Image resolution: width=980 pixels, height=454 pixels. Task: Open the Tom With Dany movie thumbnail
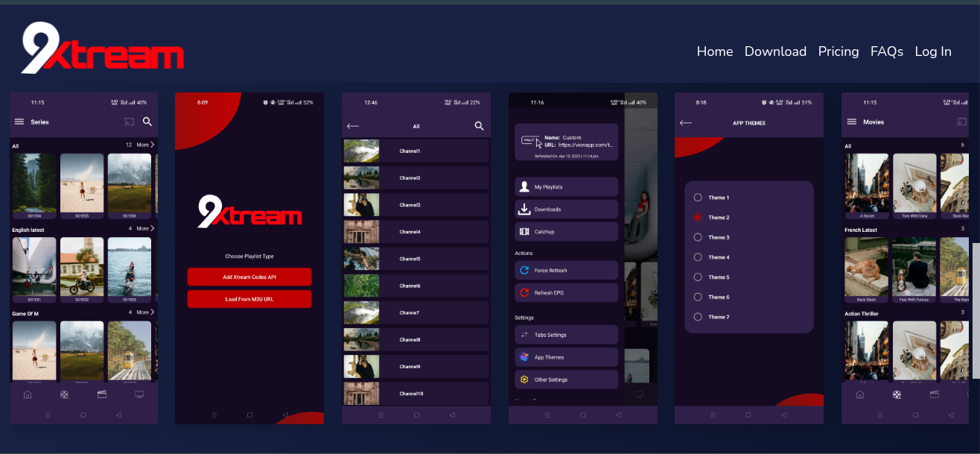(x=914, y=186)
